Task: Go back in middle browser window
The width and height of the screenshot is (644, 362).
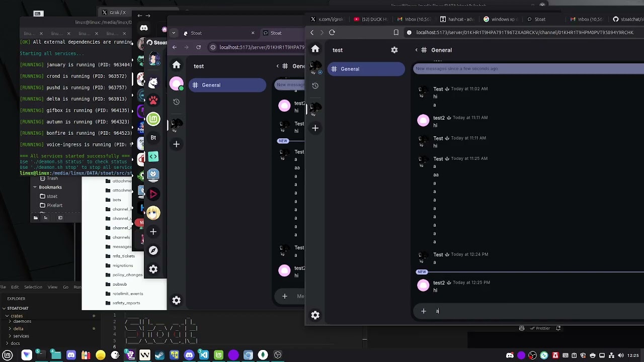Action: click(x=175, y=47)
